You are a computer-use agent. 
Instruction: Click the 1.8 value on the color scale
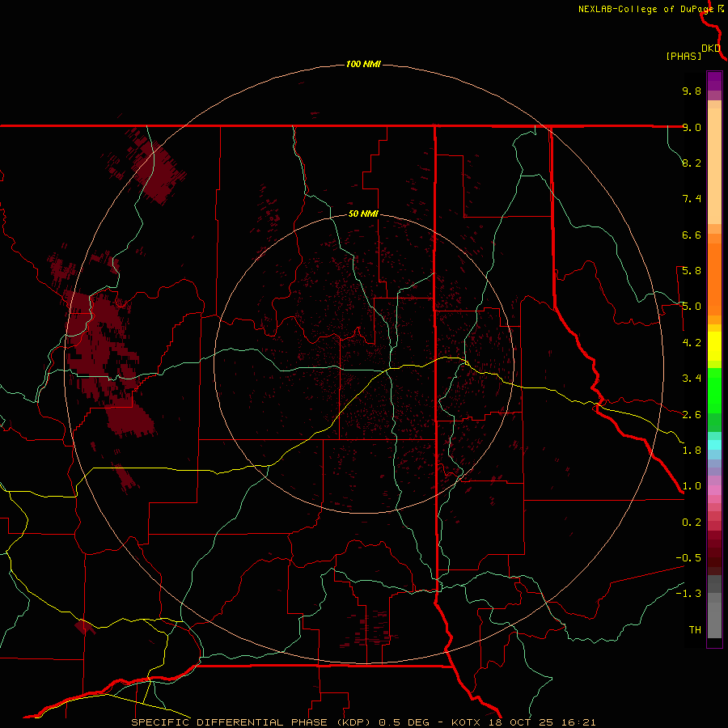click(x=692, y=451)
